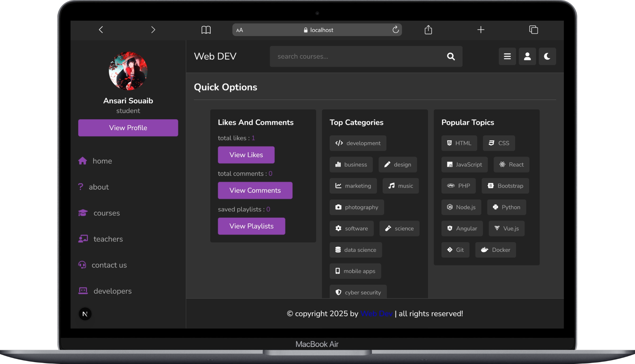635x364 pixels.
Task: Select the cyber security category
Action: (x=358, y=292)
